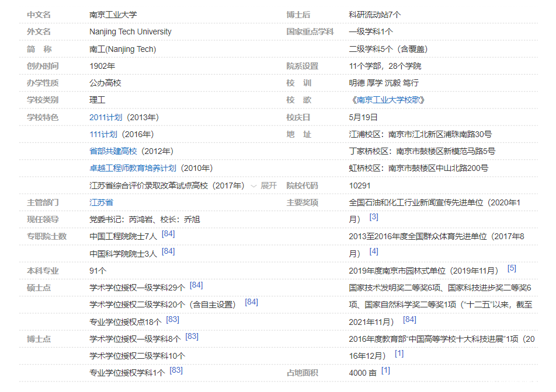556x392 pixels.
Task: Open citation [3] next to 主要奖项
Action: pos(374,218)
